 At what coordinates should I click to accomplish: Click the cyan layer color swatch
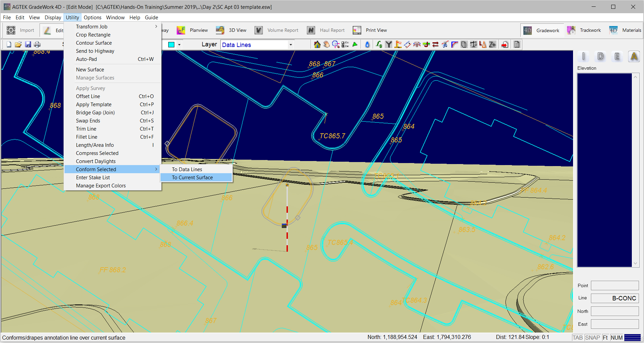[x=171, y=45]
